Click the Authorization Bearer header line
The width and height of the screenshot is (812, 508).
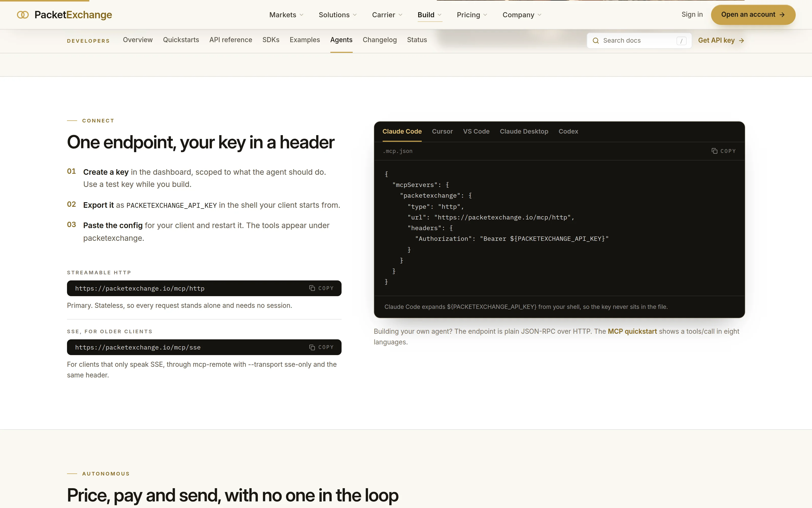pyautogui.click(x=512, y=239)
